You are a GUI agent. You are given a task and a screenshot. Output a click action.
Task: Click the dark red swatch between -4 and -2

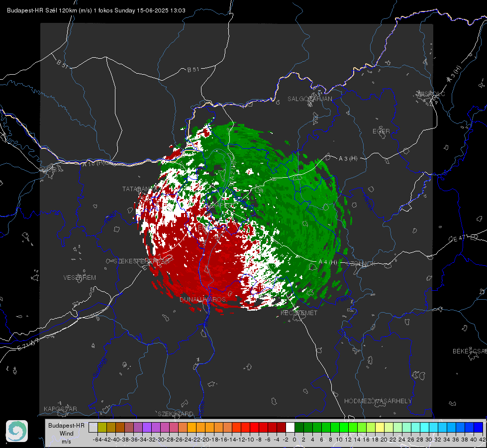[x=282, y=428]
